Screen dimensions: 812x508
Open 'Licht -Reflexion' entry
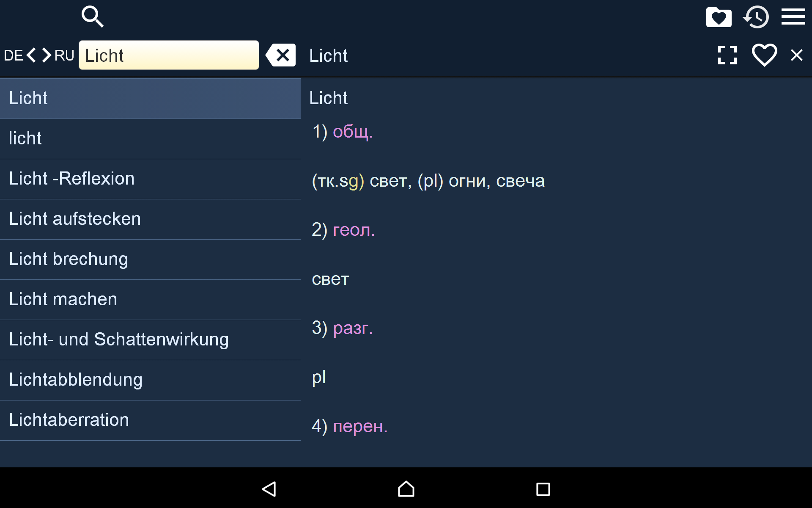point(150,179)
